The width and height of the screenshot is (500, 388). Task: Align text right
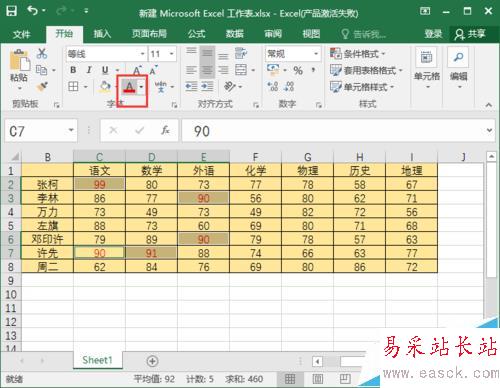223,70
